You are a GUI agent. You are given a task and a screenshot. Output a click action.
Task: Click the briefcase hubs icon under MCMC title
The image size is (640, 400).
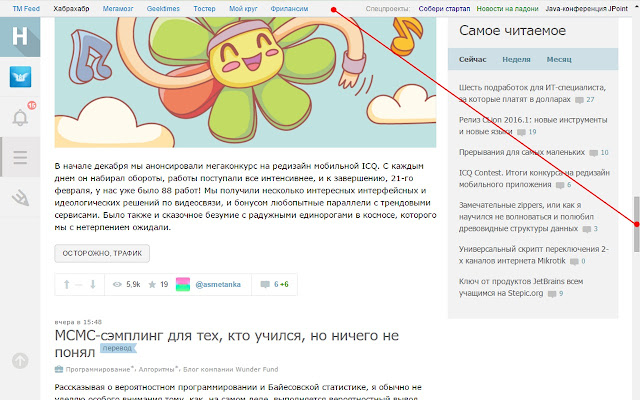[x=59, y=369]
